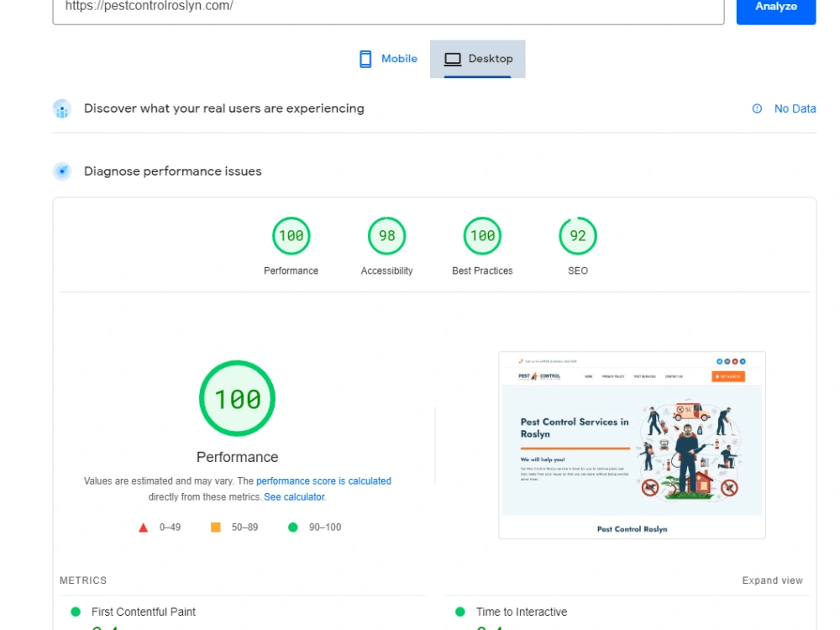Click the info icon next to No Data
Screen dimensions: 840x630
coord(759,108)
